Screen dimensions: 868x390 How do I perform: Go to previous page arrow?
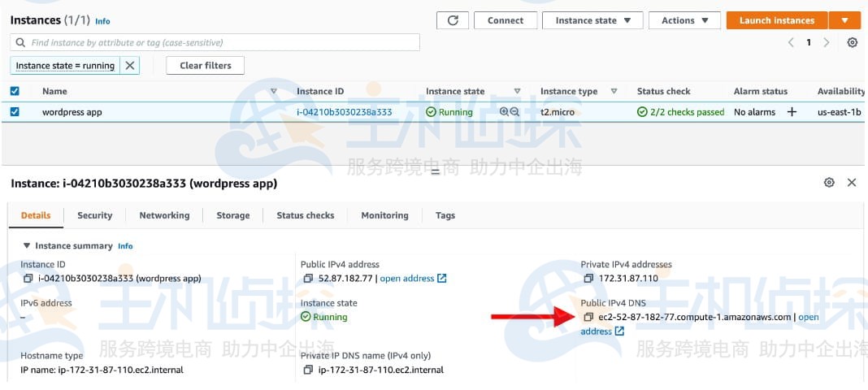coord(791,42)
